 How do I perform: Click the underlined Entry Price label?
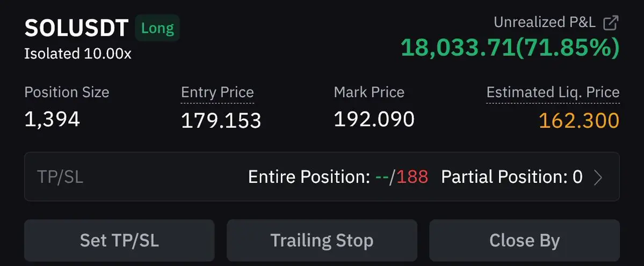pyautogui.click(x=218, y=92)
